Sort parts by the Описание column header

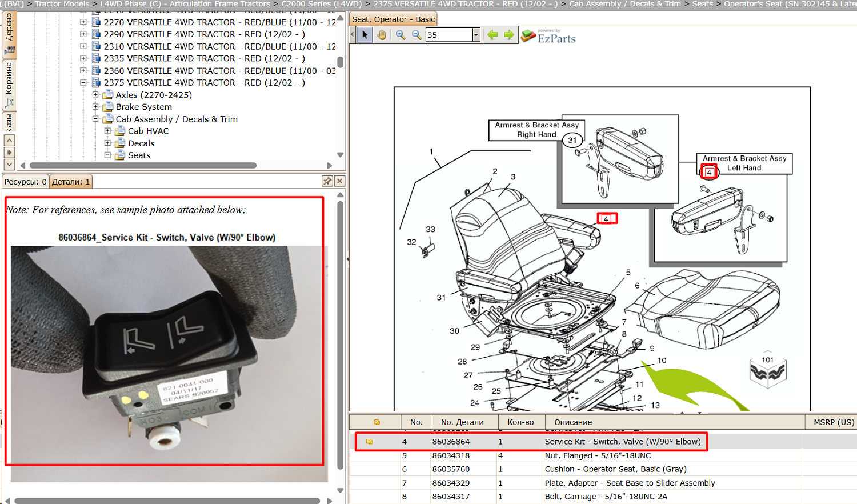coord(674,422)
